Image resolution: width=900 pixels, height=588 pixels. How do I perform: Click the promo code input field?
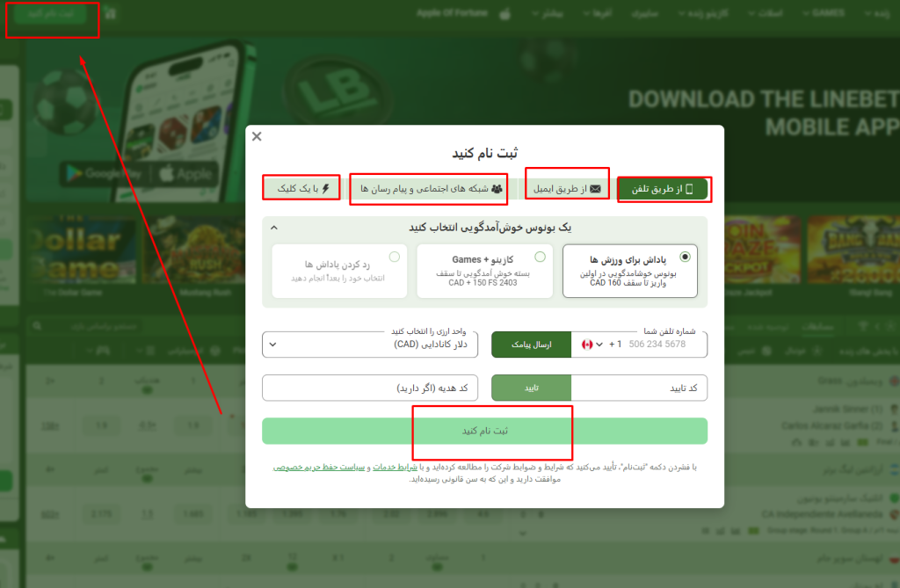(370, 388)
